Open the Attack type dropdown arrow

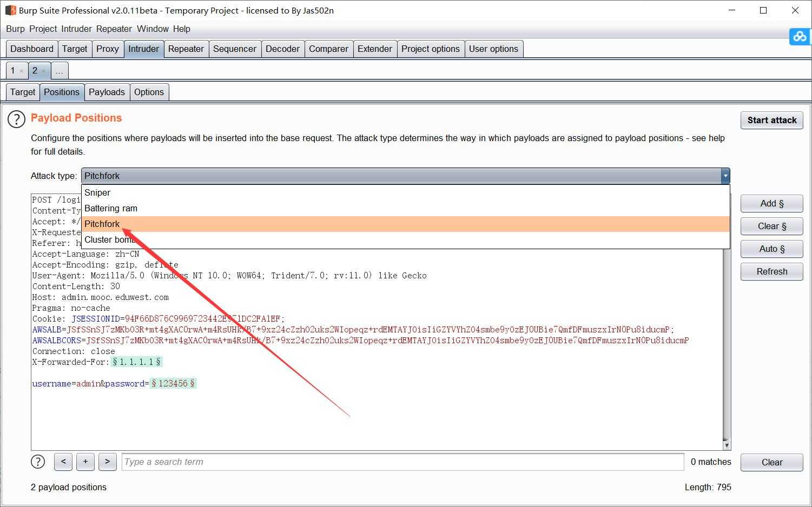725,176
